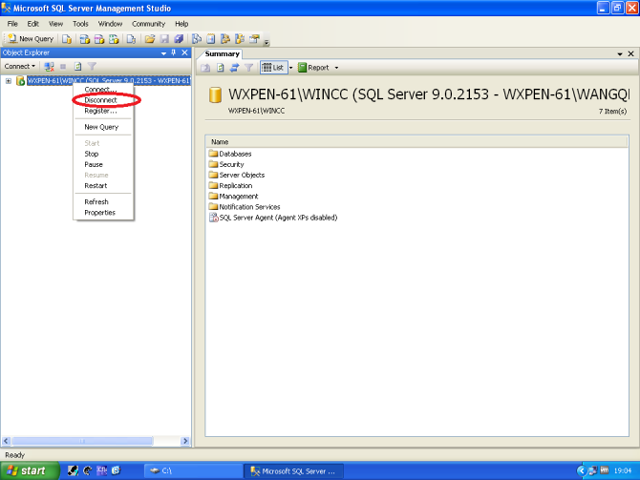The height and width of the screenshot is (480, 640).
Task: Click the Disconnect icon in Object Explorer toolbar
Action: click(x=49, y=66)
